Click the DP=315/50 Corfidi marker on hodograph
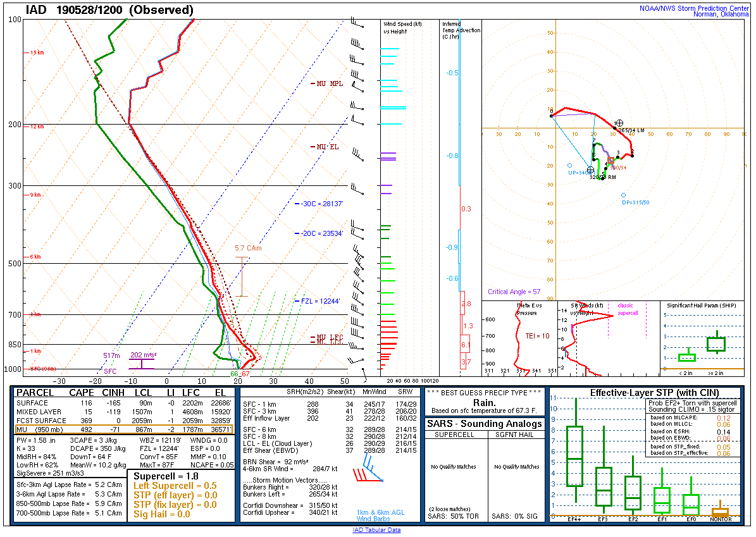 tap(623, 195)
